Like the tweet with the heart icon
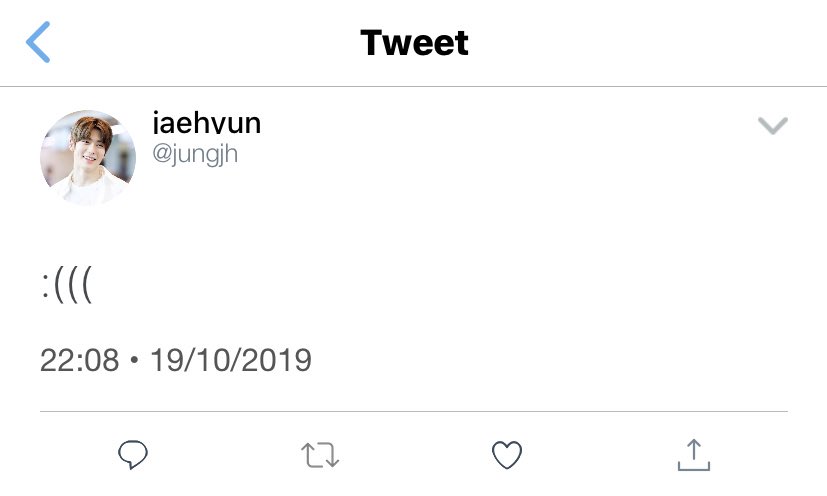This screenshot has height=496, width=827. [x=507, y=455]
